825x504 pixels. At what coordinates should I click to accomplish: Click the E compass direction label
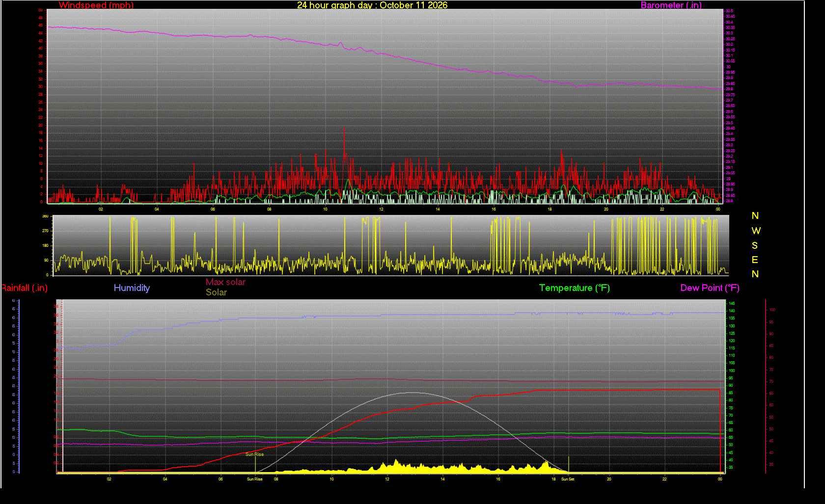coord(755,260)
